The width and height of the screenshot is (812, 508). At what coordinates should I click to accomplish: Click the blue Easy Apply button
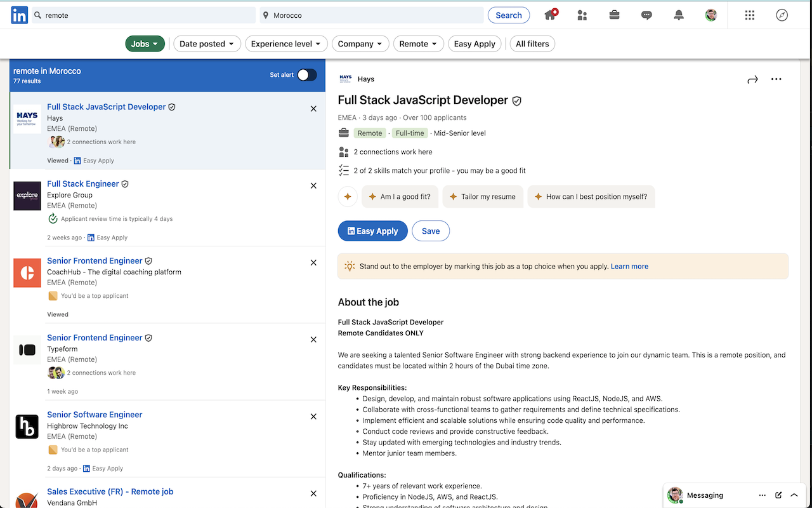(373, 231)
